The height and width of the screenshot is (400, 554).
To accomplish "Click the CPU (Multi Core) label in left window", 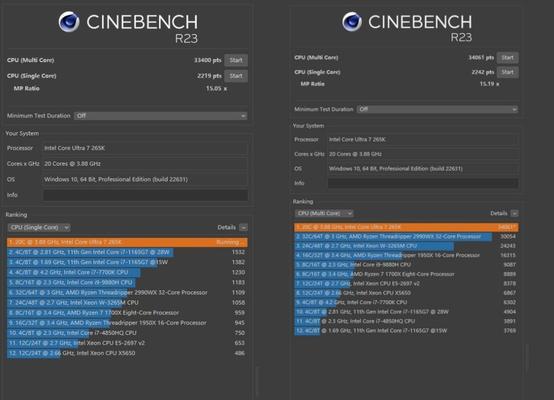I will pyautogui.click(x=30, y=60).
